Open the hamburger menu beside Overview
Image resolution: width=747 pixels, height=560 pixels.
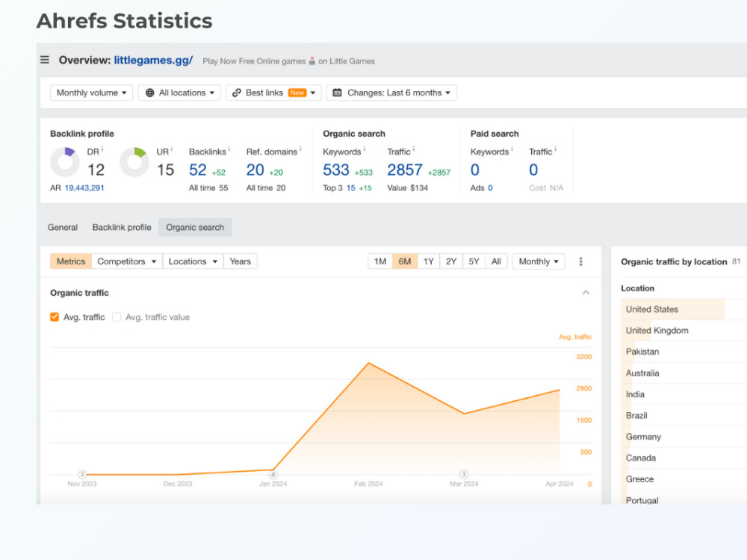pos(45,60)
